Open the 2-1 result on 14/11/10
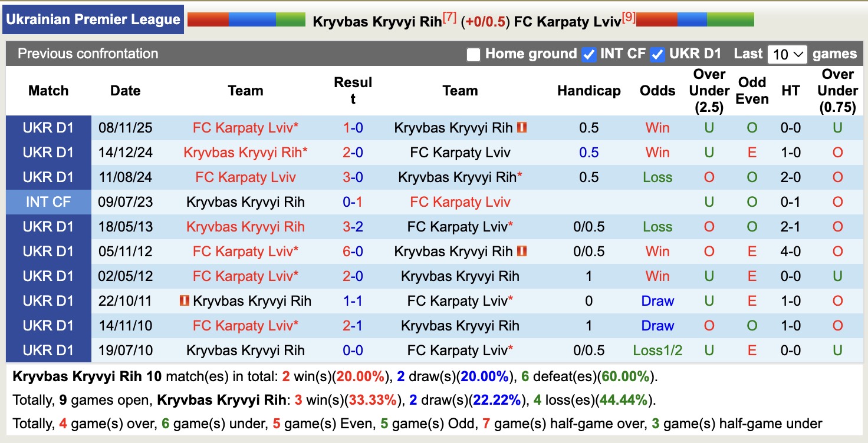868x443 pixels. click(353, 326)
